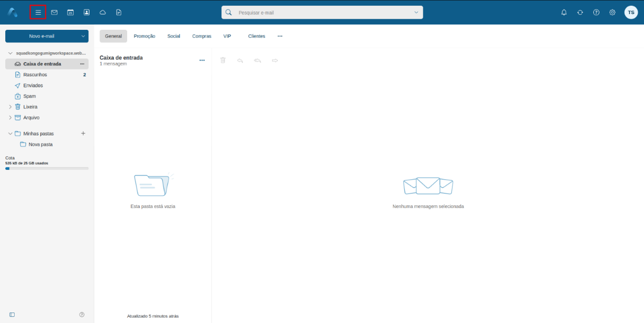Open the Mail app icon in top bar
The width and height of the screenshot is (644, 323).
(54, 12)
